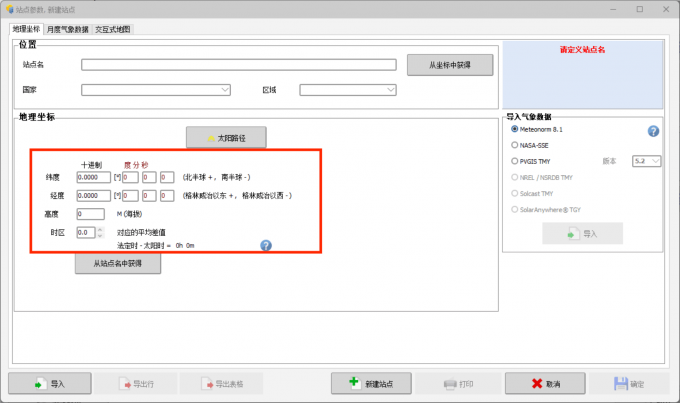This screenshot has width=680, height=403.
Task: Increase the 时区 value with up arrow
Action: (x=100, y=230)
